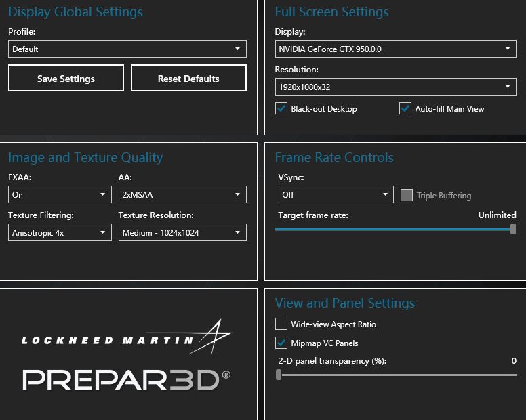Uncheck the Mipmap VC Panels checkbox
The height and width of the screenshot is (420, 526).
281,343
